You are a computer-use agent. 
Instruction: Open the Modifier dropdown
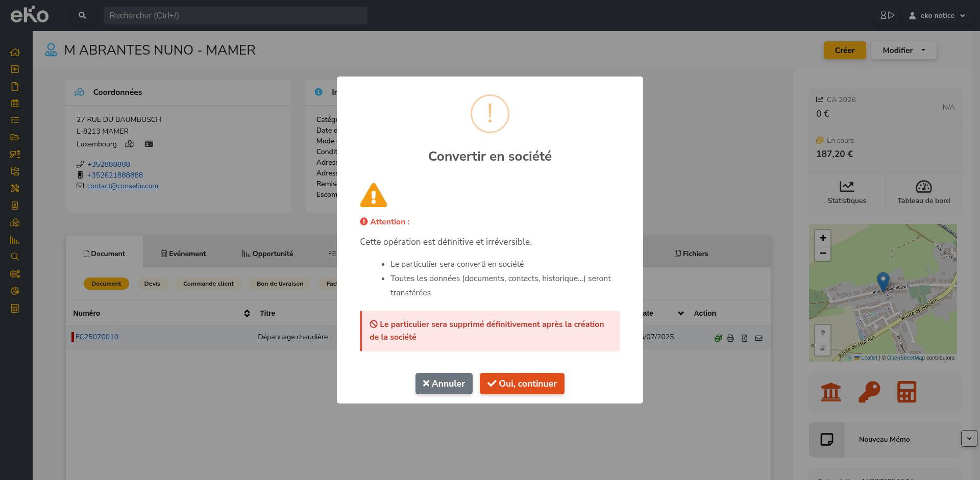coord(903,50)
